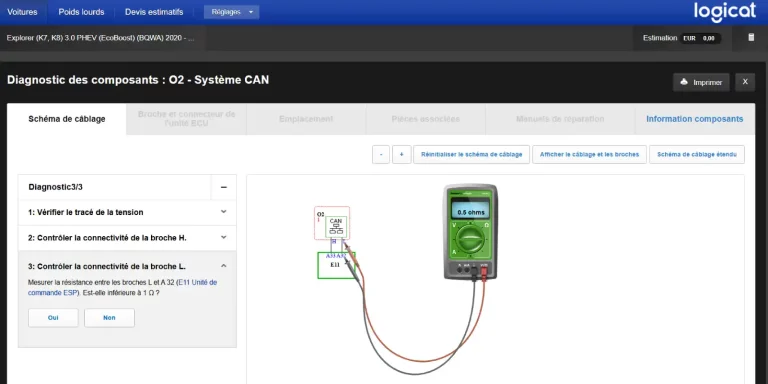
Task: Expand step 1 Vérifier le tracé de la tension
Action: coord(127,212)
